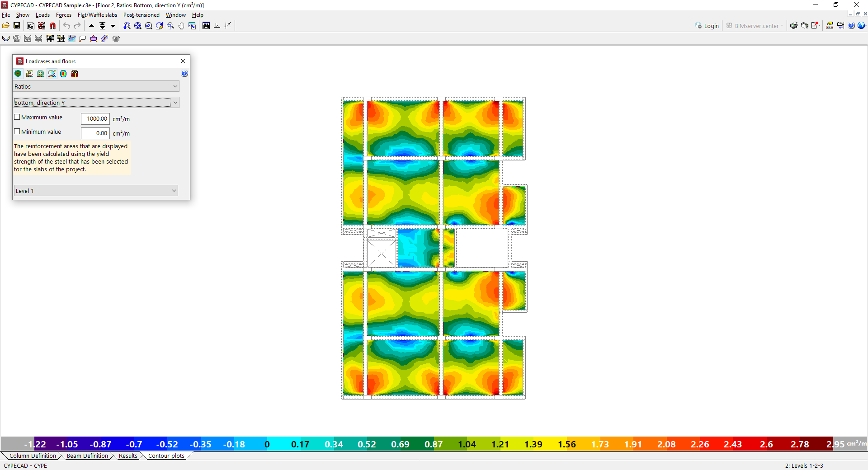Click the go-to-floor double arrow icon
This screenshot has height=470, width=868.
[102, 26]
